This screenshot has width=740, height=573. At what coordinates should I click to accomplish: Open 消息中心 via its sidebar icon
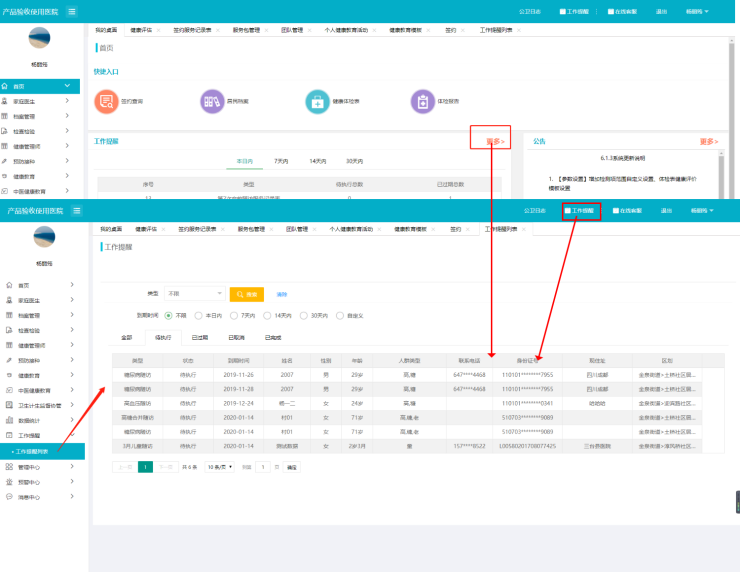8,496
